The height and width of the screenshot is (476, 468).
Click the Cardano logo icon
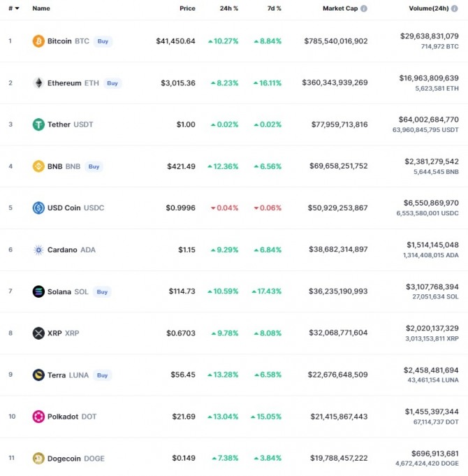tap(38, 250)
